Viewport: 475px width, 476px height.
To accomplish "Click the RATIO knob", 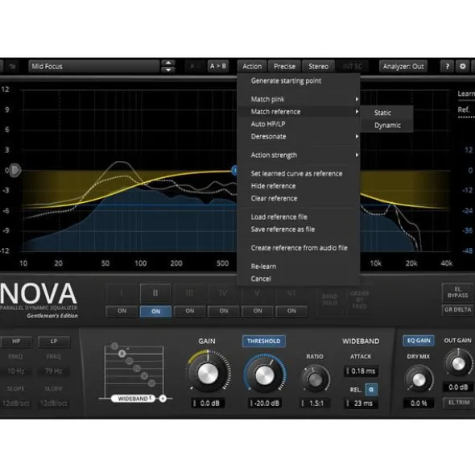I will point(315,379).
